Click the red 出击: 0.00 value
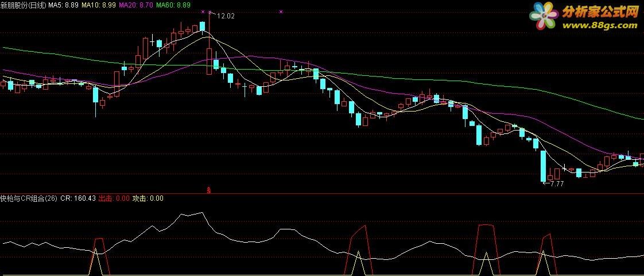Screen dimensions: 644x276 point(115,198)
